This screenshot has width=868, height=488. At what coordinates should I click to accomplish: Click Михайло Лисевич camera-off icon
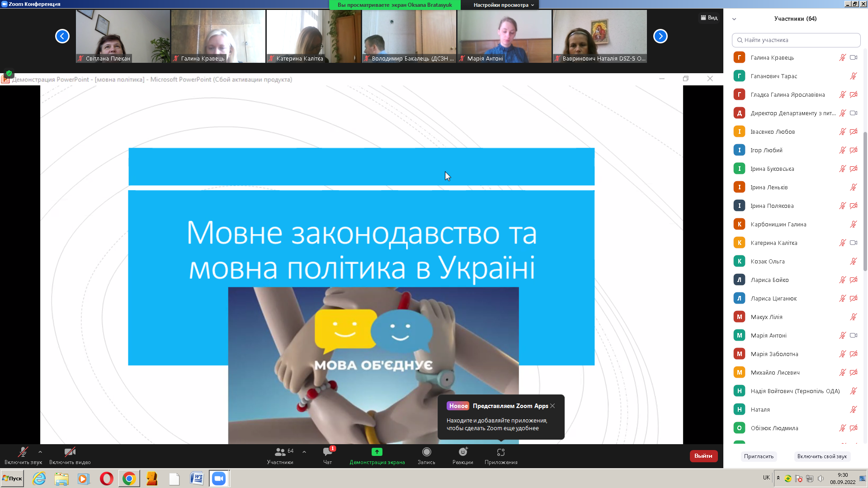point(854,373)
